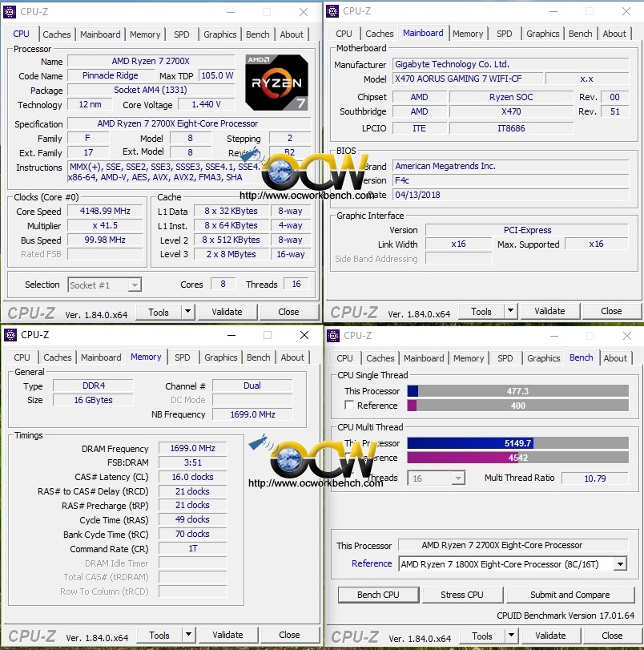This screenshot has width=644, height=650.
Task: Click the BIOS Date value 04/13/2018
Action: [x=510, y=195]
